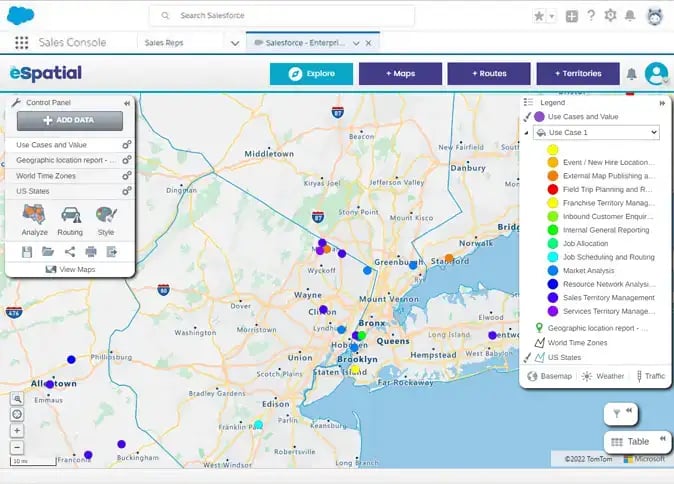Image resolution: width=674 pixels, height=484 pixels.
Task: Open the Salesforce - Enterprise tab dropdown arrow
Action: tap(356, 43)
